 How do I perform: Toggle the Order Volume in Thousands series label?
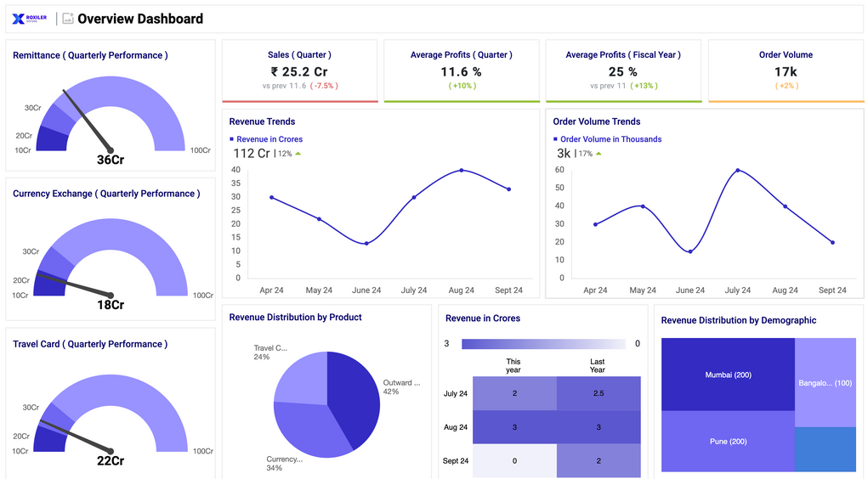coord(610,139)
